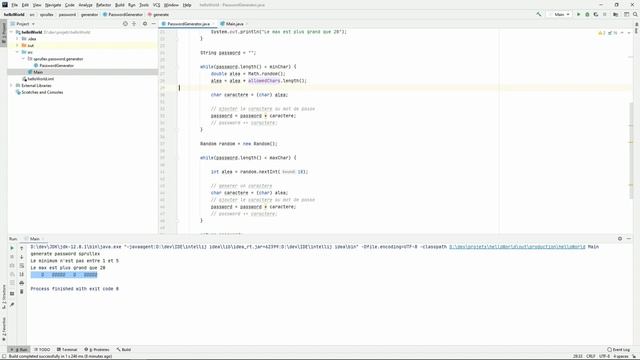Start debugging with the bug icon
Screen dimensions: 640x360
pyautogui.click(x=587, y=14)
